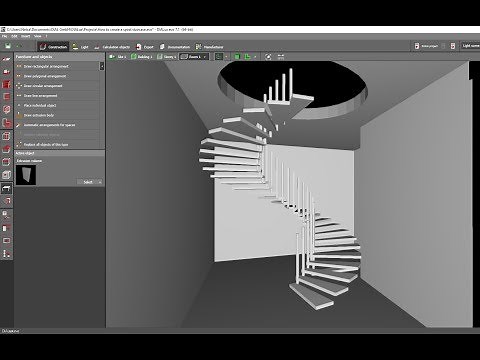This screenshot has height=360, width=480.
Task: Click the dark green view mode button
Action: click(x=219, y=57)
